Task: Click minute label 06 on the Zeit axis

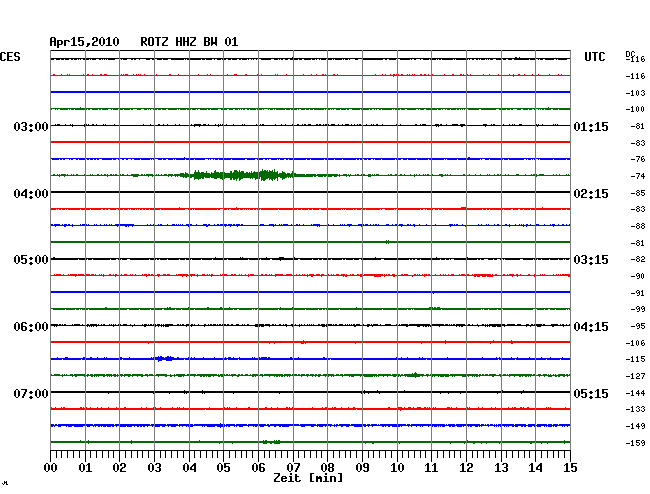Action: (258, 468)
